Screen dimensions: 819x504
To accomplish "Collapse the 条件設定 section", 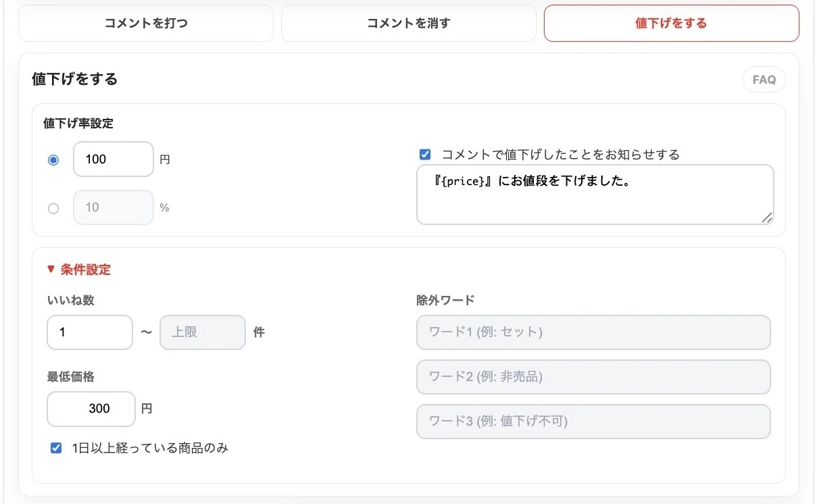I will coord(78,270).
